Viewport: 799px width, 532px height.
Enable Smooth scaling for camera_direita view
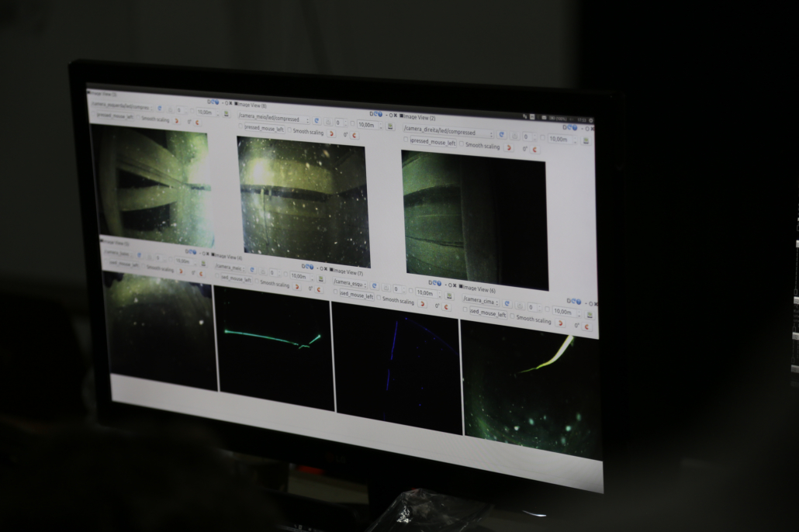click(462, 144)
